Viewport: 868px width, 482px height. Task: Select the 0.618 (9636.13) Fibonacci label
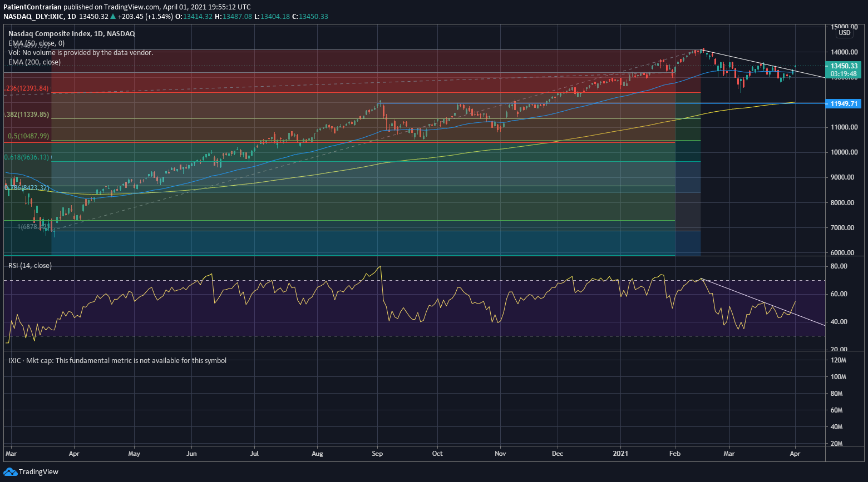(27, 157)
